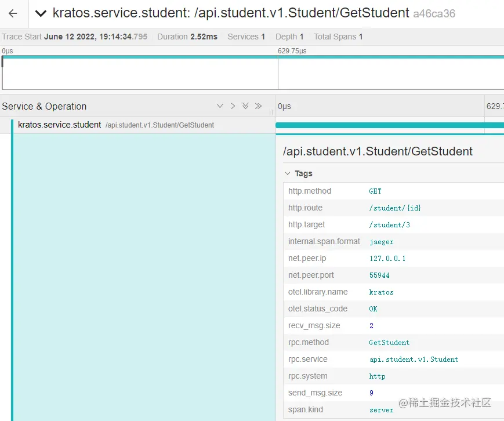Collapse all spans with double-right chevron
Viewport: 504px width, 421px height.
[x=258, y=106]
